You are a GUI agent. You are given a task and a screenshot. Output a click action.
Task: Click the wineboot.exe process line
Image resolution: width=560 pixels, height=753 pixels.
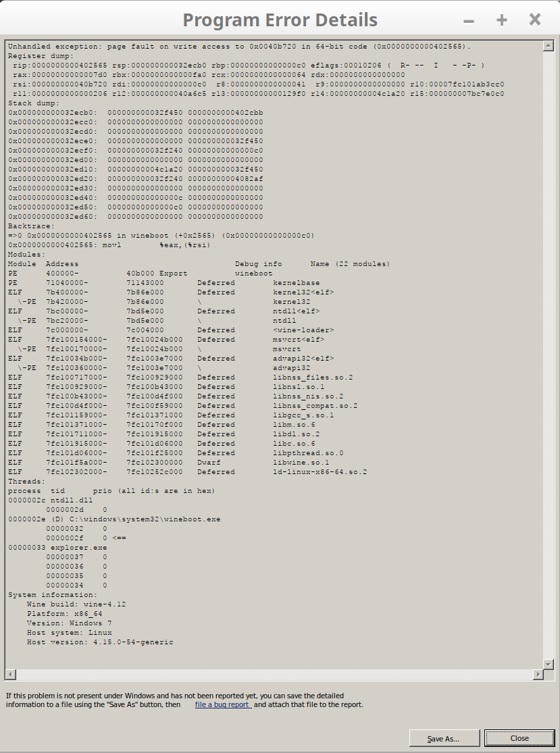pyautogui.click(x=114, y=519)
